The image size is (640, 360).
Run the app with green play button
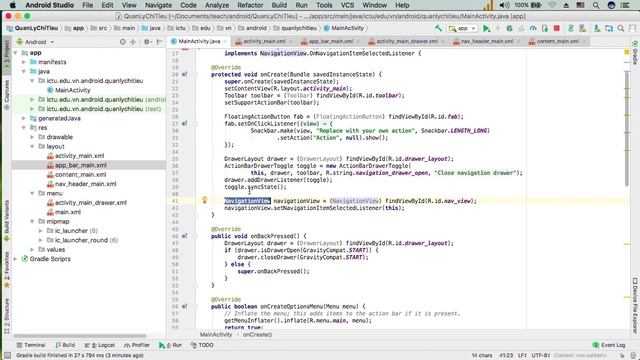pyautogui.click(x=486, y=28)
